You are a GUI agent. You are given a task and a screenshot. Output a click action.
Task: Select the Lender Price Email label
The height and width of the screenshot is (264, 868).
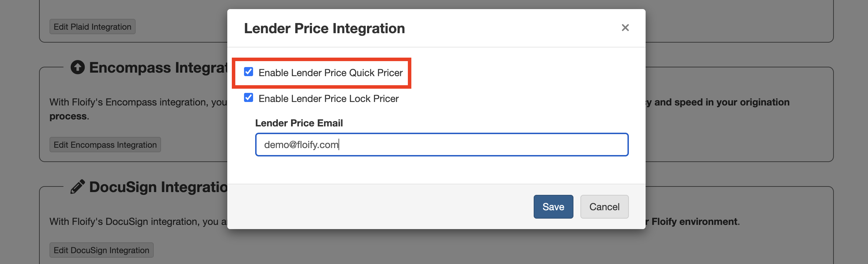tap(299, 123)
